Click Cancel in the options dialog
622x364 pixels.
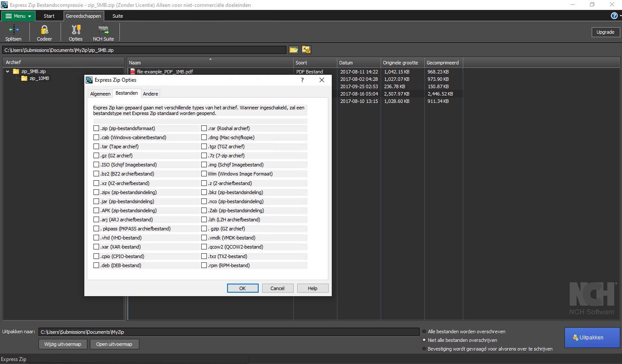click(278, 288)
